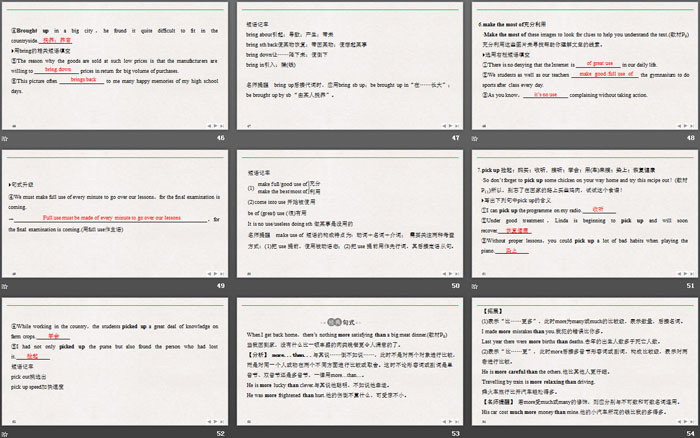Image resolution: width=700 pixels, height=438 pixels.
Task: Select the 'pick up' slide thumbnail 51
Action: coord(584,212)
